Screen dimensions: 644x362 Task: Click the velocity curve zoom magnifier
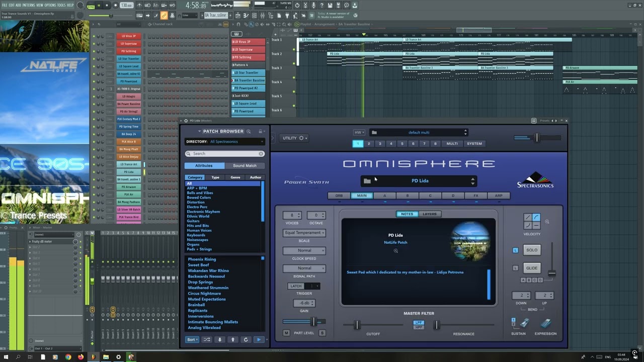tap(547, 222)
